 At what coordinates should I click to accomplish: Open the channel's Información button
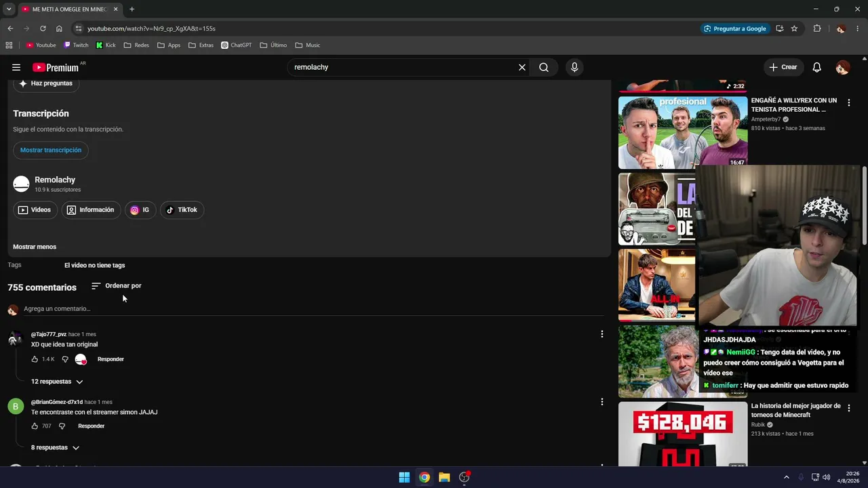coord(91,210)
